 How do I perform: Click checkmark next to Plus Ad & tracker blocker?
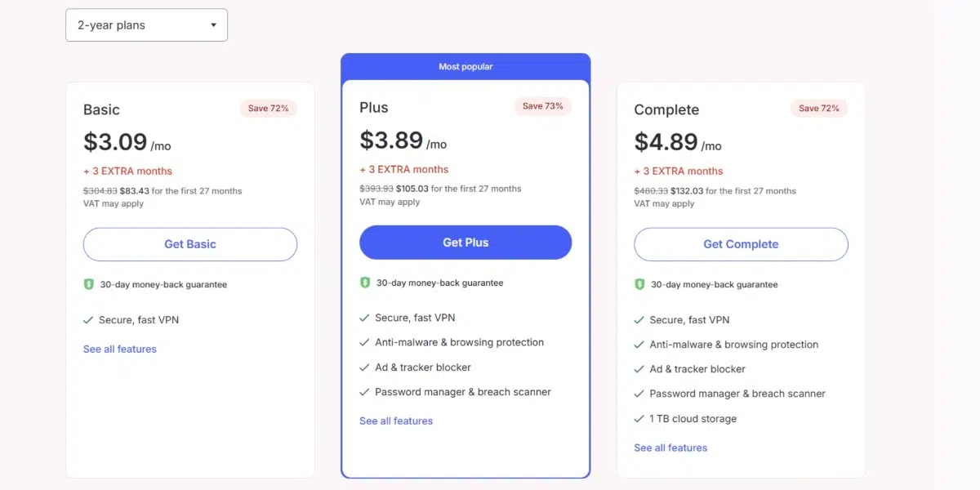click(364, 367)
